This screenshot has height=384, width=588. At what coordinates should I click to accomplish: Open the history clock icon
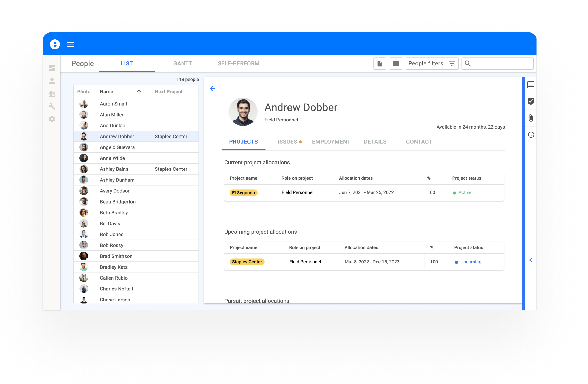click(530, 135)
